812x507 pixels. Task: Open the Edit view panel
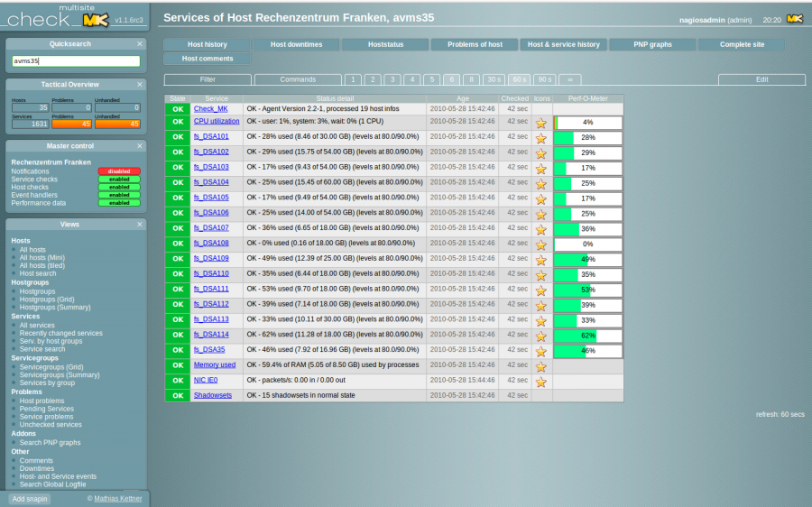761,79
